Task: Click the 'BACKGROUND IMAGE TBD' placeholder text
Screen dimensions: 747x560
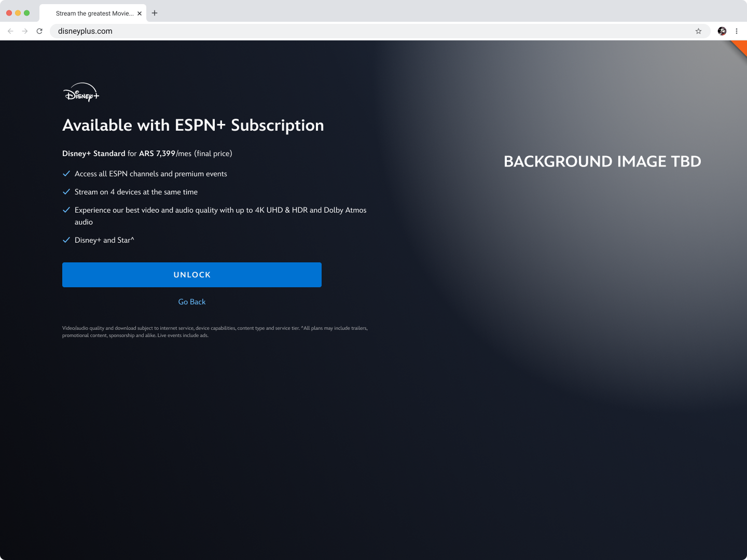Action: (602, 161)
